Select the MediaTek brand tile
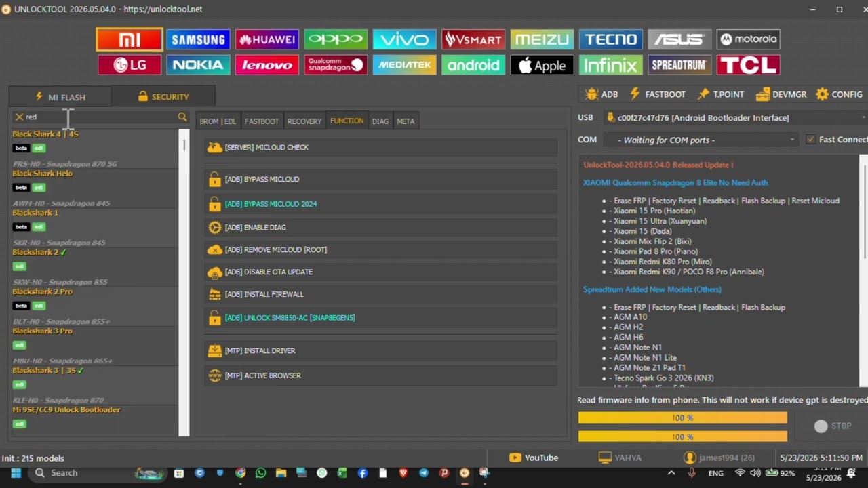Screen dimensions: 868x488 (405, 65)
